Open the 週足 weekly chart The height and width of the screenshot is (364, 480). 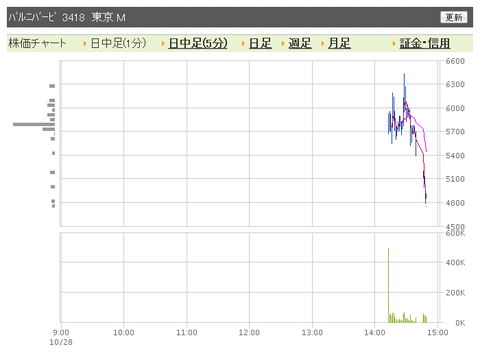[300, 43]
